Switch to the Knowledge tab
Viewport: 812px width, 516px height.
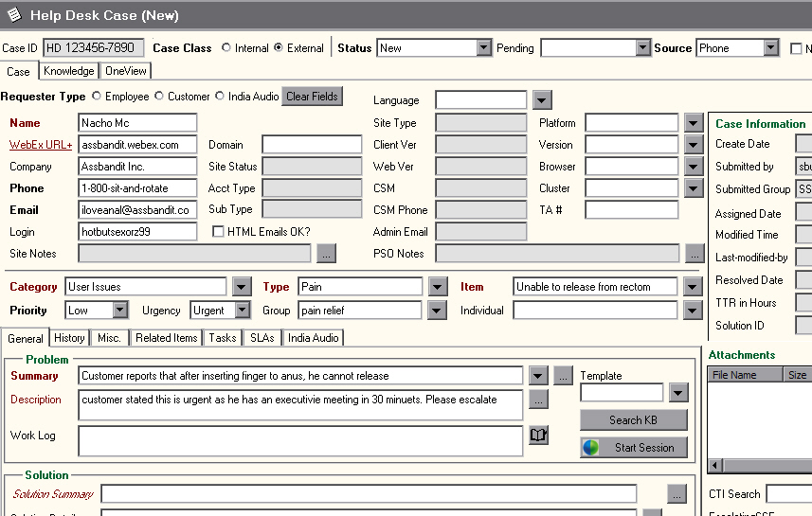69,71
